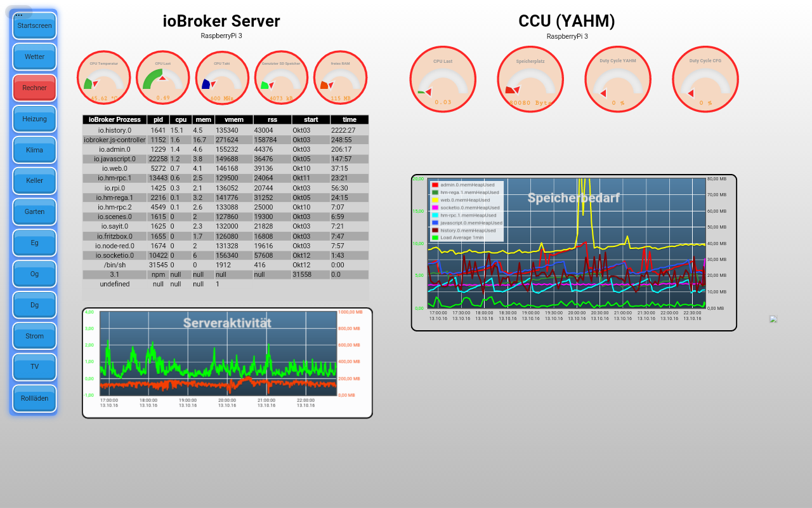Click the cpu column header
Viewport: 812px width, 508px height.
tap(181, 119)
